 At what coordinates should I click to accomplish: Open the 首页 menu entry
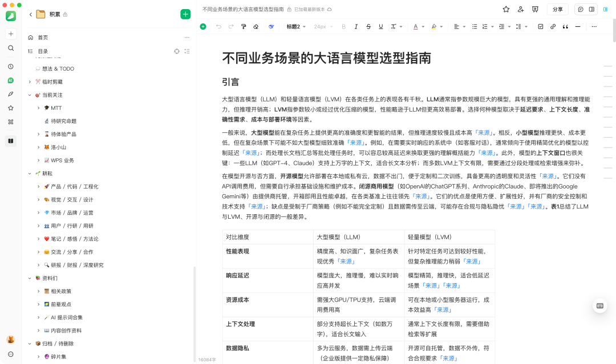(44, 37)
